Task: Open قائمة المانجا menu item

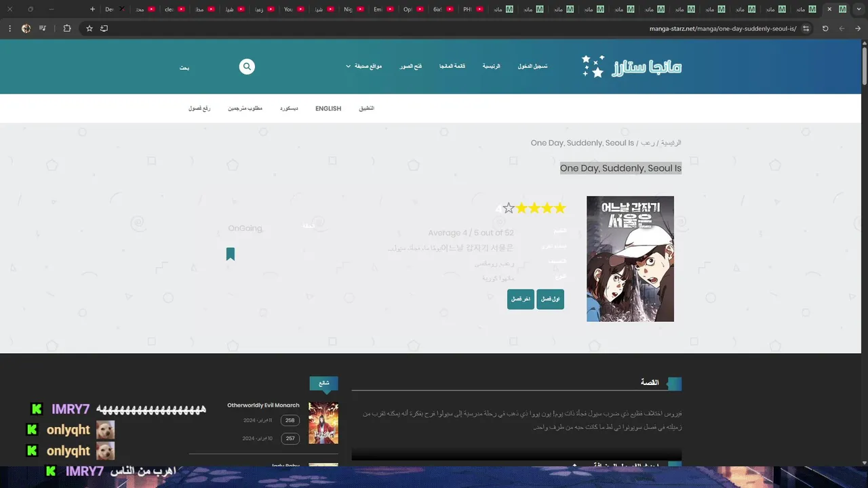Action: click(452, 66)
